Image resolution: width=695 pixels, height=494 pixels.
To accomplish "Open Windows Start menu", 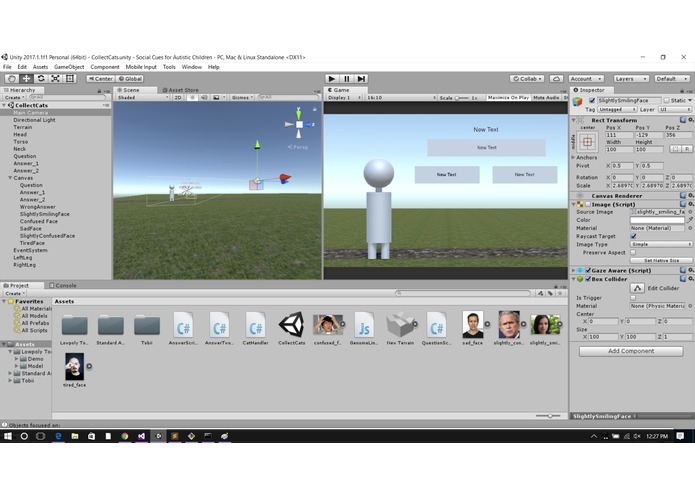I will click(8, 436).
